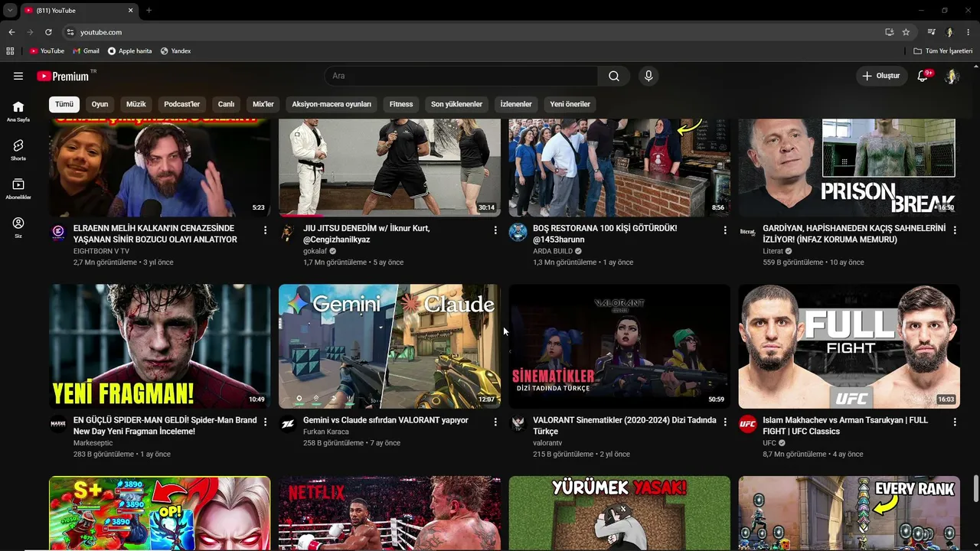Select the Müzik filter chip

click(136, 104)
